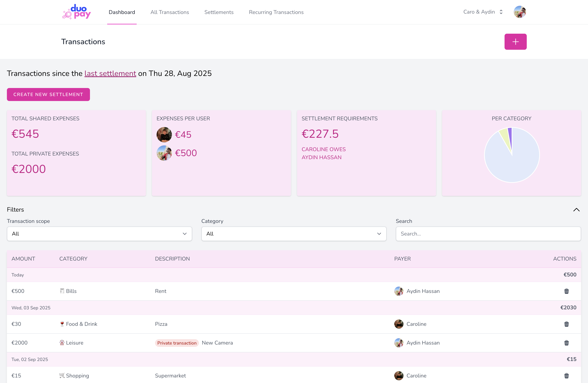Delete the Rent transaction

(566, 291)
